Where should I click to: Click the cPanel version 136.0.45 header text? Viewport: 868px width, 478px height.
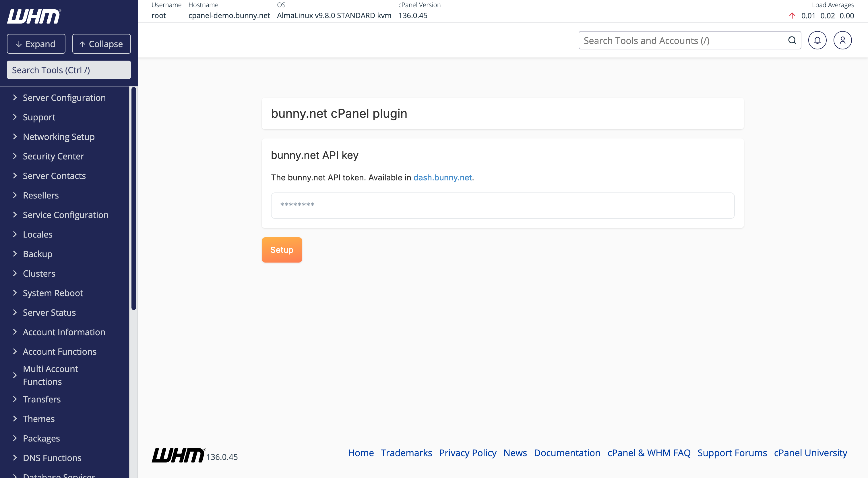tap(413, 16)
